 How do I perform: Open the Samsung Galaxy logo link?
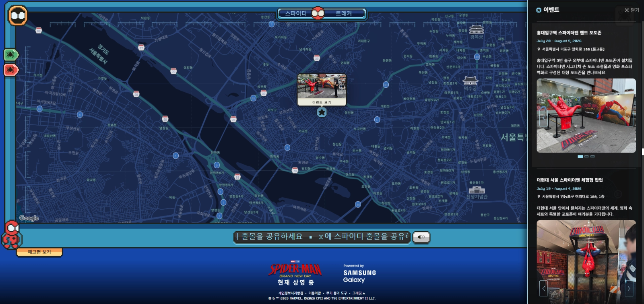tap(359, 273)
